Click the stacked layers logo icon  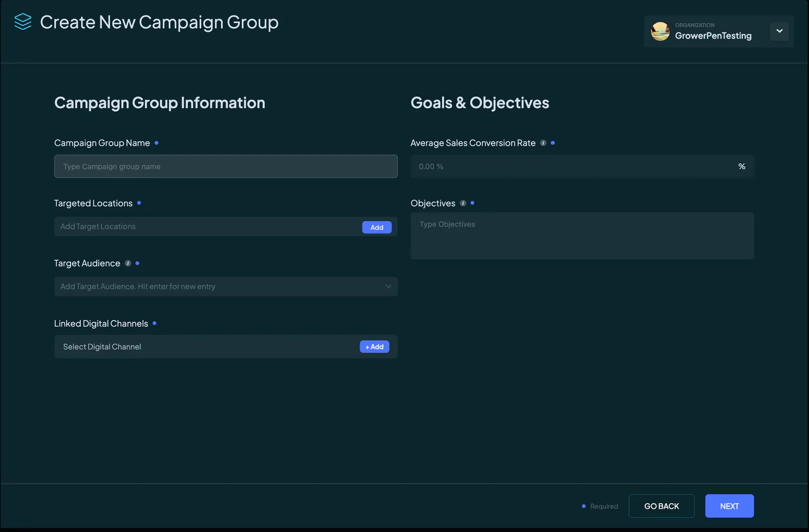point(23,22)
